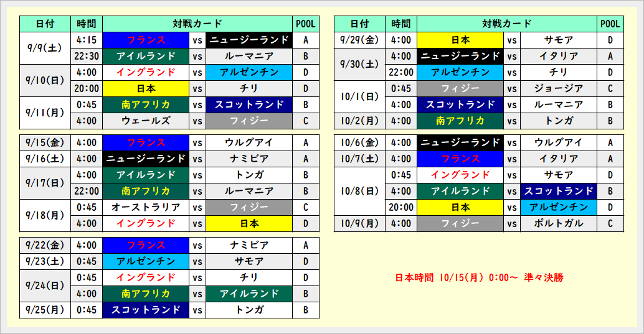The width and height of the screenshot is (644, 334).
Task: Select the 4:15 kickoff time cell
Action: [x=87, y=40]
